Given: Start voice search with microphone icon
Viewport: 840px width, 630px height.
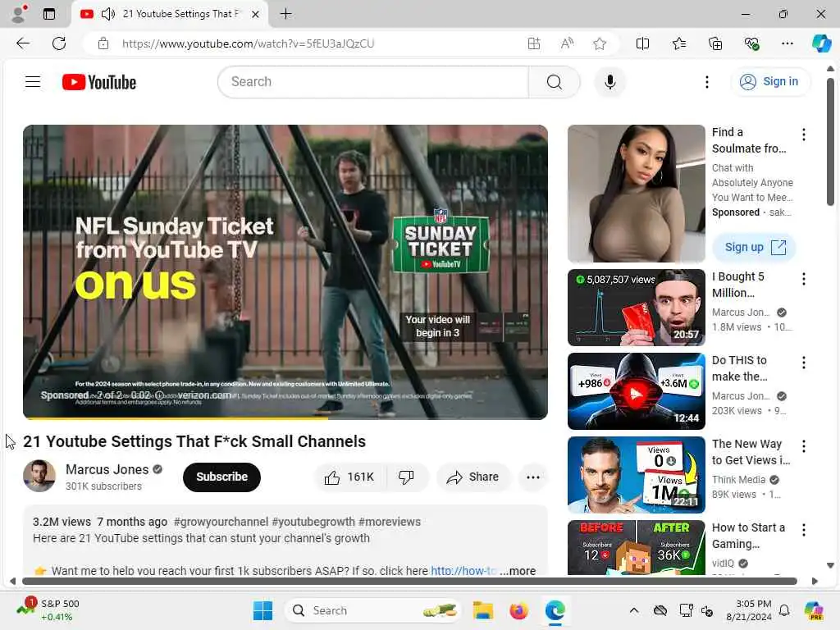Looking at the screenshot, I should click(609, 82).
